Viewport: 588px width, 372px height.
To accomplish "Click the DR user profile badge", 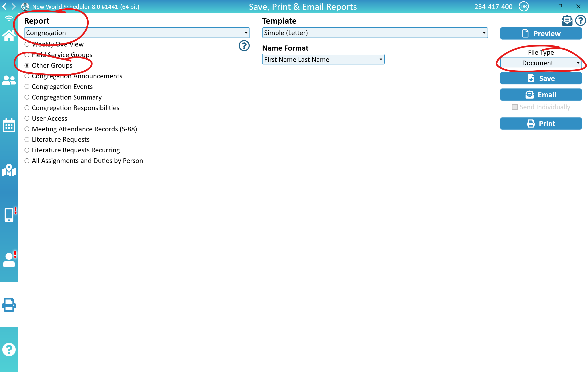I will coord(523,7).
